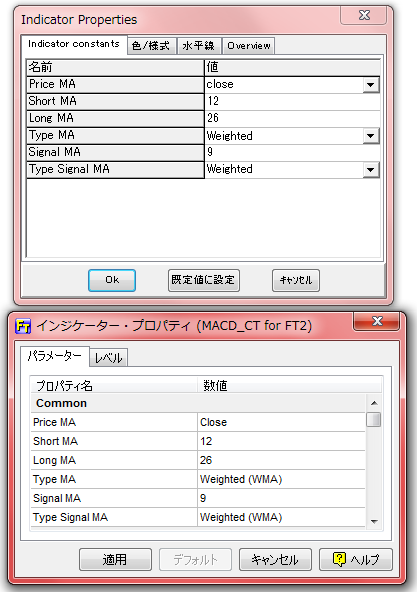
Task: Click Short MA label in lower dialog
Action: (55, 441)
